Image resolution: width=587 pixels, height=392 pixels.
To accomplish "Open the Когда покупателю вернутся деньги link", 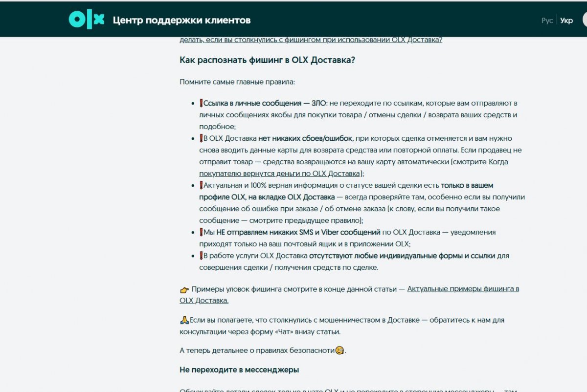I will (353, 168).
